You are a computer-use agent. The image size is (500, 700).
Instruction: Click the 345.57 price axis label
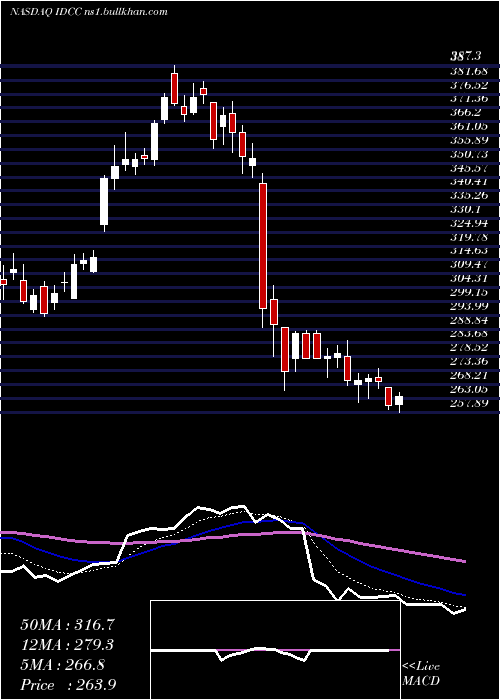(470, 168)
